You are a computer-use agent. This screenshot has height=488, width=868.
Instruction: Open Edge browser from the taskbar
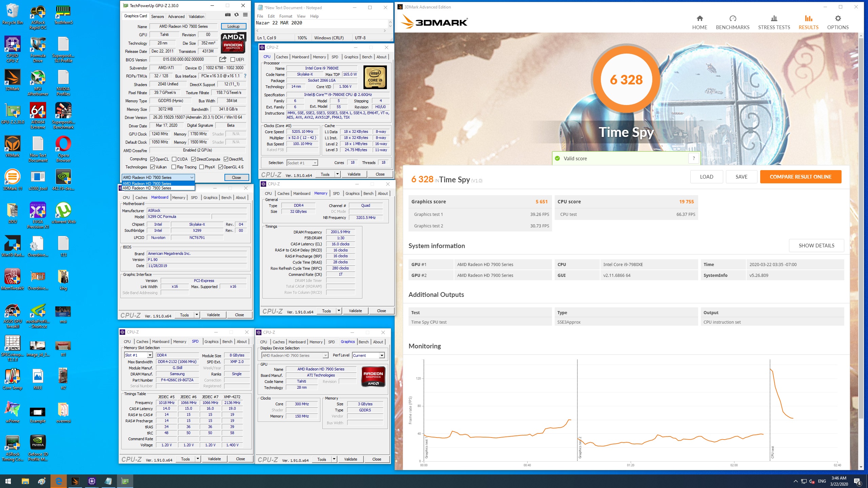58,481
